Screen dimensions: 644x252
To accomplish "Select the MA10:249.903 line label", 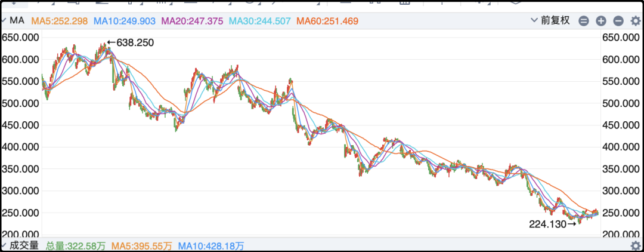I will [x=125, y=20].
